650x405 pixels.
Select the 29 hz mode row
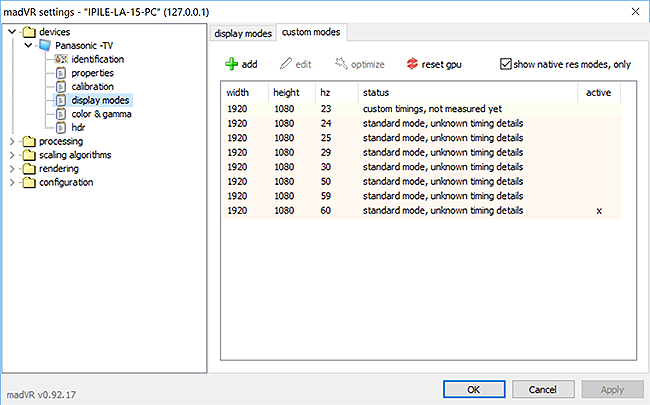421,153
